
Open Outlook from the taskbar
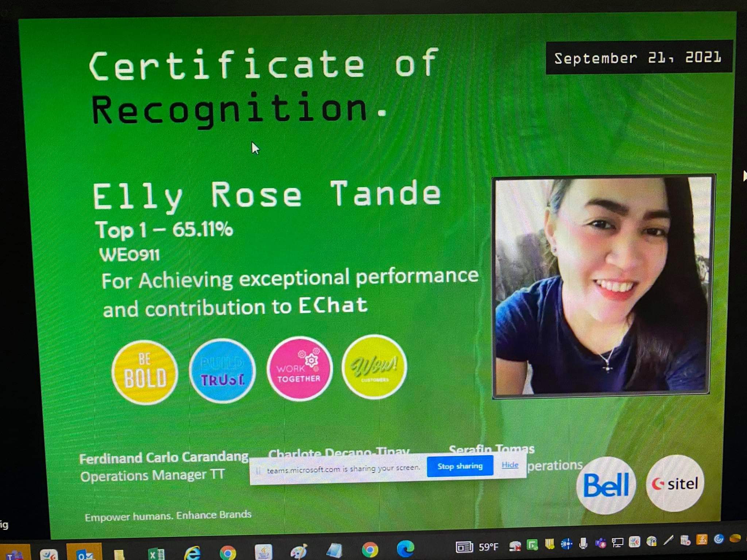click(x=85, y=554)
